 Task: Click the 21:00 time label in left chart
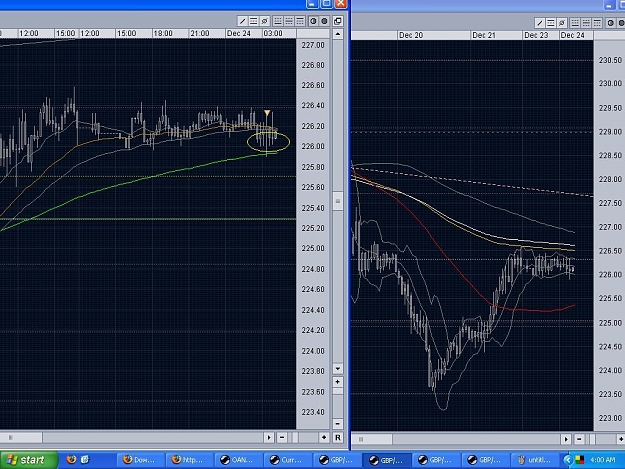click(x=200, y=33)
